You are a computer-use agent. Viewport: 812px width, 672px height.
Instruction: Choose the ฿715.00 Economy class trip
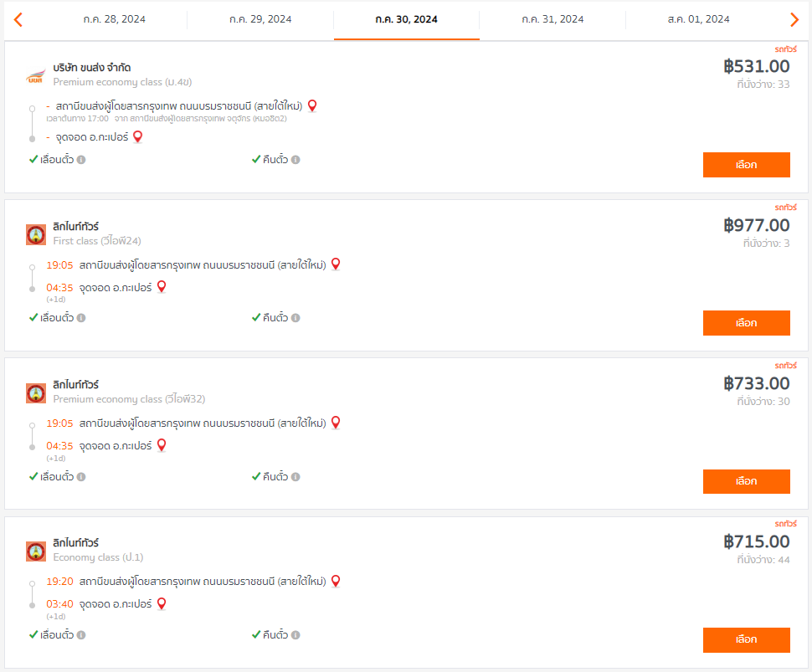click(746, 640)
